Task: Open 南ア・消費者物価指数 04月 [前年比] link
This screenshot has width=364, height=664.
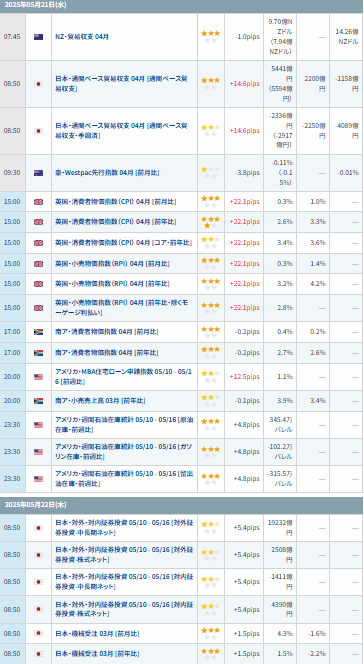Action: coord(107,352)
